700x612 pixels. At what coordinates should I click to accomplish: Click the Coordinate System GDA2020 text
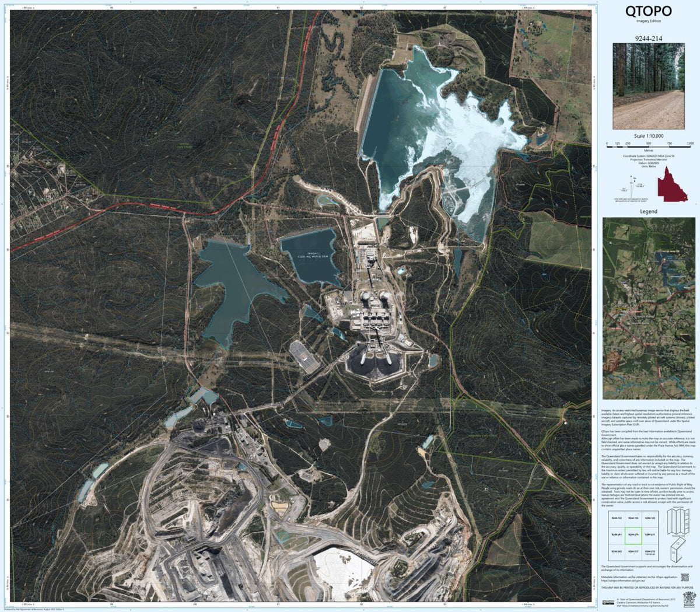[649, 156]
